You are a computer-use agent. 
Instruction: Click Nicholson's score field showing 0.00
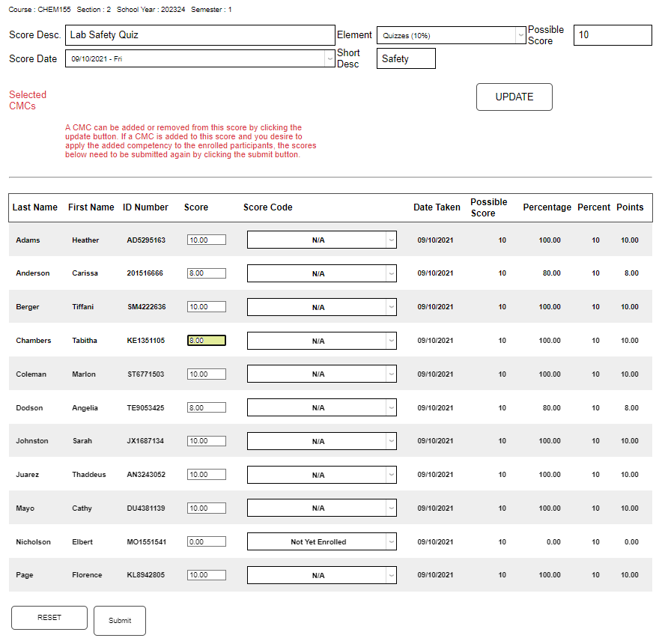pyautogui.click(x=207, y=541)
